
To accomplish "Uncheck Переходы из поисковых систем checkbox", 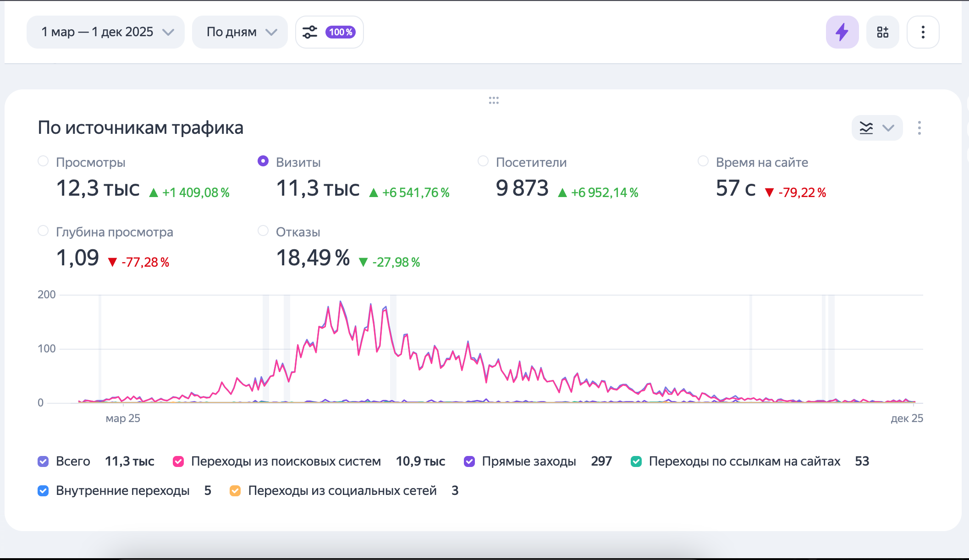I will point(178,461).
